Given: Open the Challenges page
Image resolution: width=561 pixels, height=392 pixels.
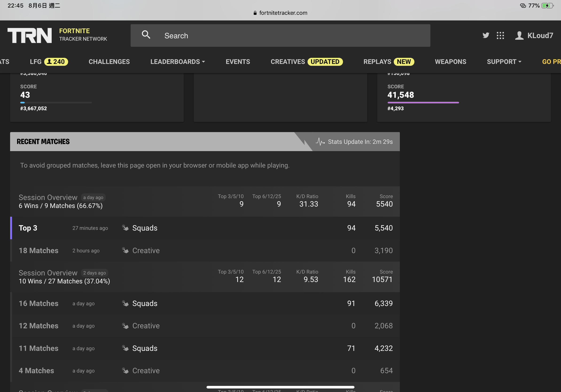Looking at the screenshot, I should 109,62.
